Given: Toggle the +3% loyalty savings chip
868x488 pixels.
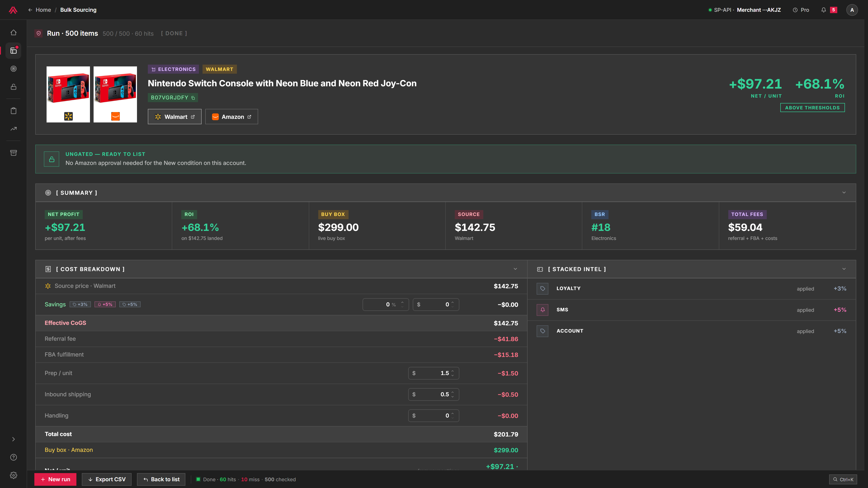Looking at the screenshot, I should click(x=80, y=305).
